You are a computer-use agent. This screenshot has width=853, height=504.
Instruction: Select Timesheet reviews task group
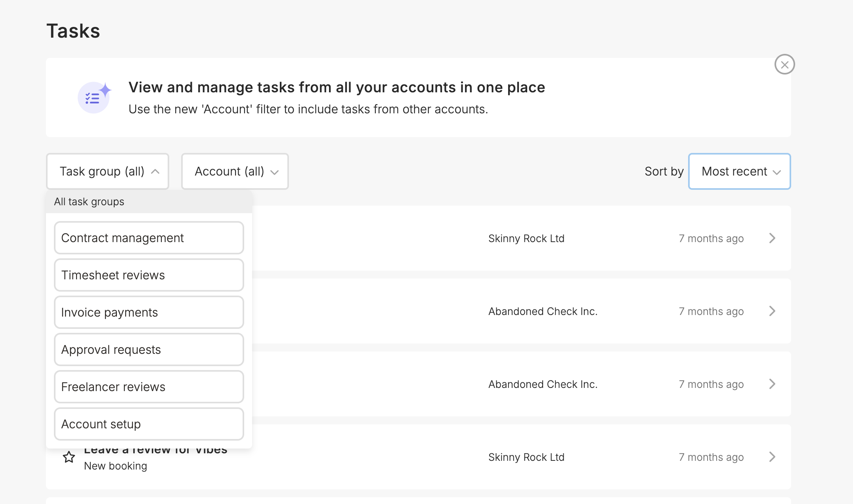pyautogui.click(x=149, y=275)
